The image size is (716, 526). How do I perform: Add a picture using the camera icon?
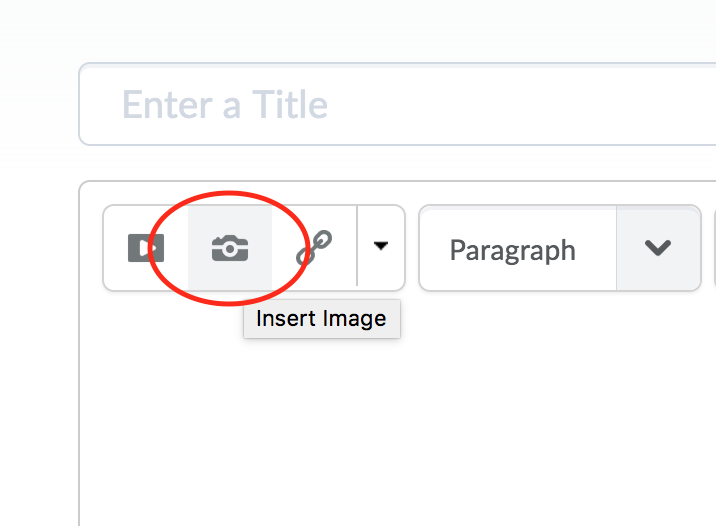coord(230,248)
